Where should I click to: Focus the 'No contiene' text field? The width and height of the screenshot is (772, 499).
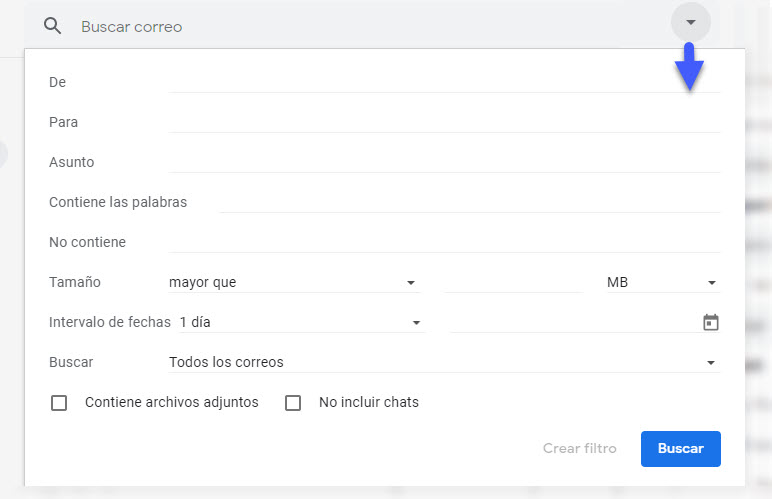(x=444, y=241)
